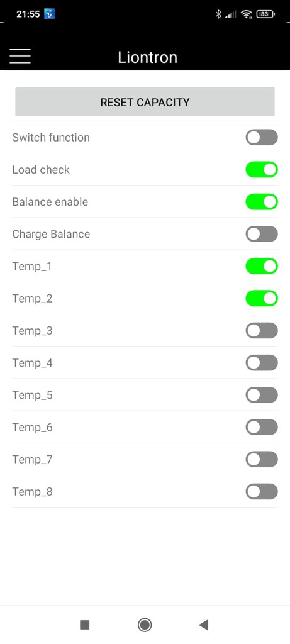290x644 pixels.
Task: Tap the Temp_6 row label
Action: [x=33, y=428]
